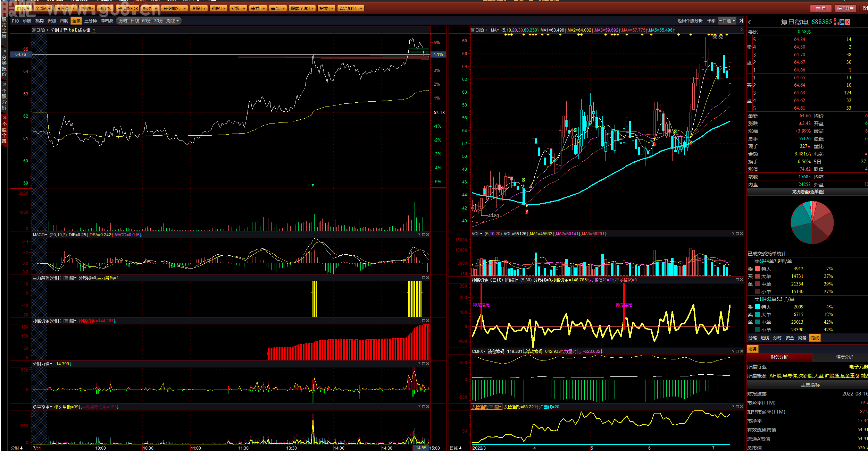Click the 中单 sell order teal swatch
This screenshot has height=451, width=868.
[x=758, y=322]
